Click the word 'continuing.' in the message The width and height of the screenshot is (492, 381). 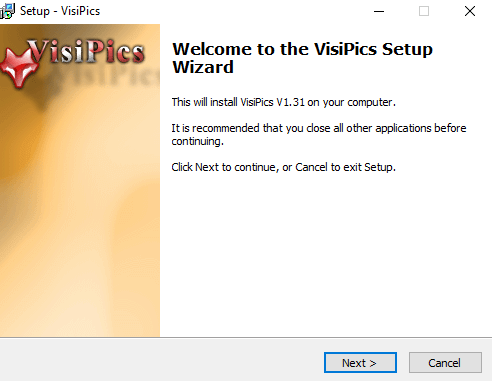(x=197, y=141)
